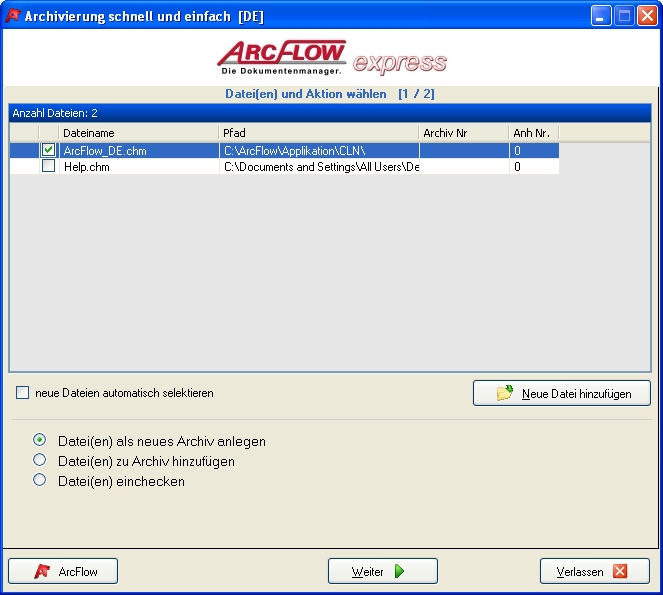Minimize the Archivierung window

pyautogui.click(x=601, y=16)
